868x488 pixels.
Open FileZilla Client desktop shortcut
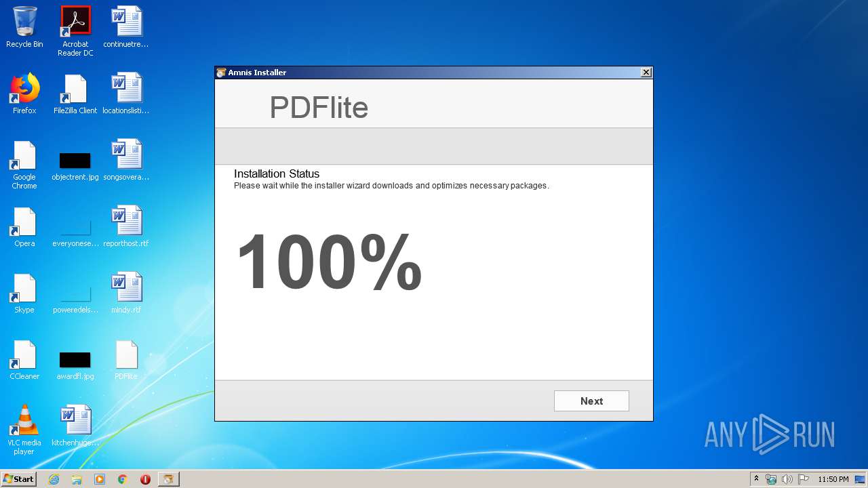click(75, 94)
